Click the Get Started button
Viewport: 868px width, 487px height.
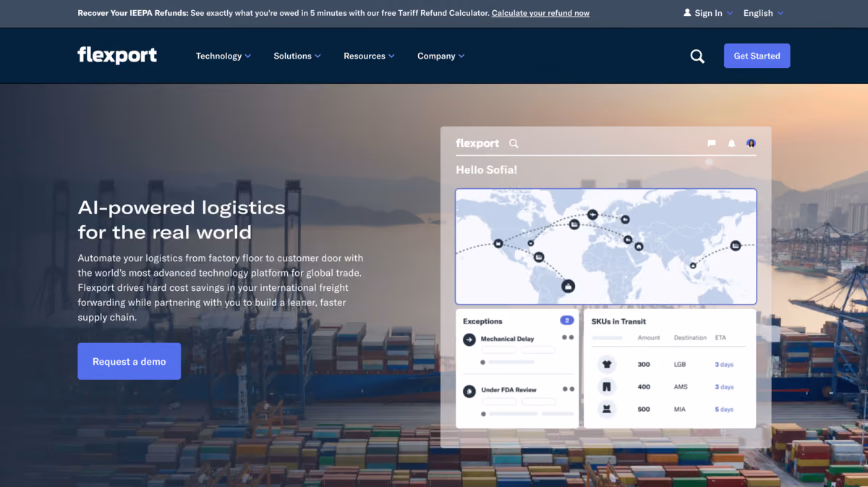point(757,56)
